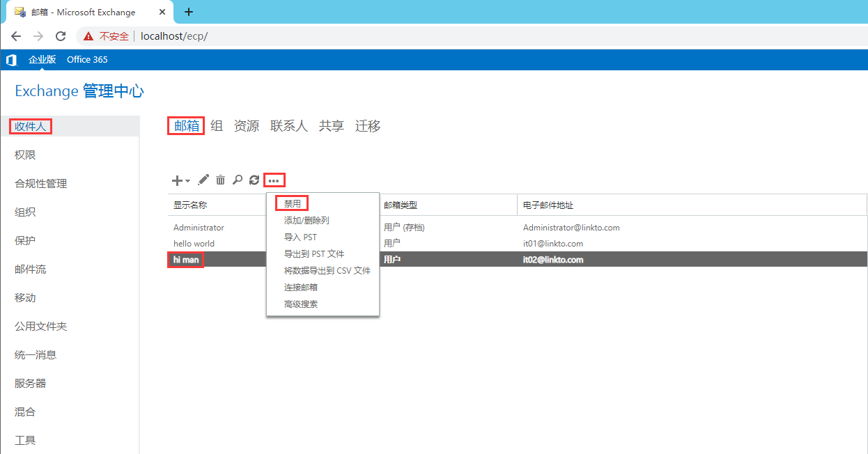
Task: Click the pencil edit icon
Action: pos(203,180)
